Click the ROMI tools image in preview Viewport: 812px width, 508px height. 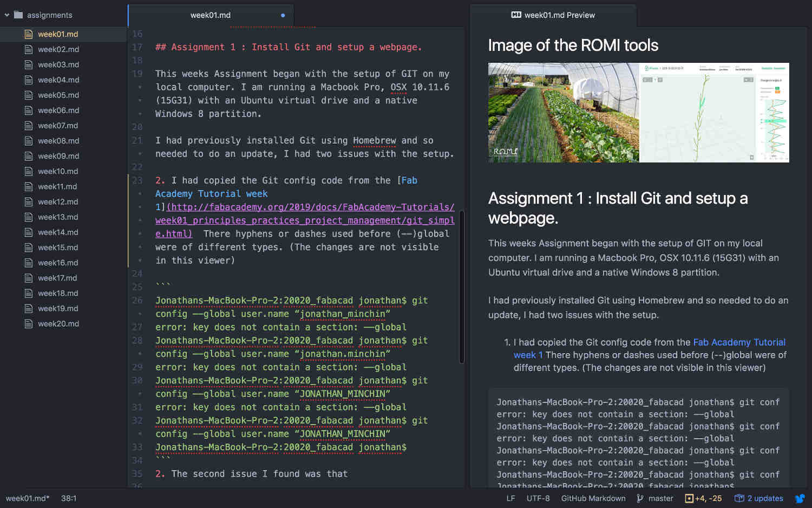(639, 113)
